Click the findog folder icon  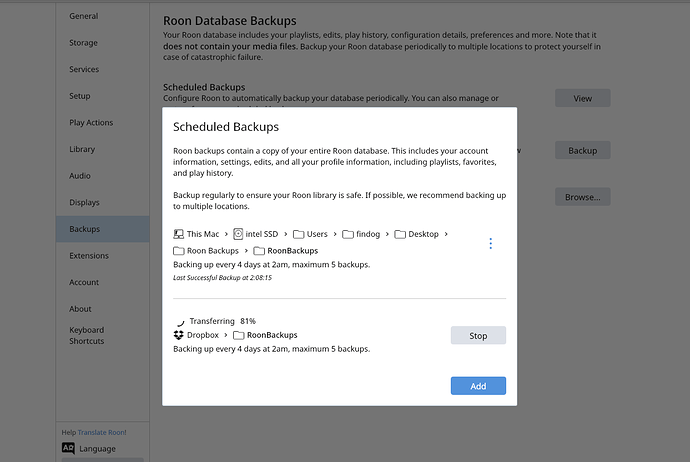(x=348, y=234)
